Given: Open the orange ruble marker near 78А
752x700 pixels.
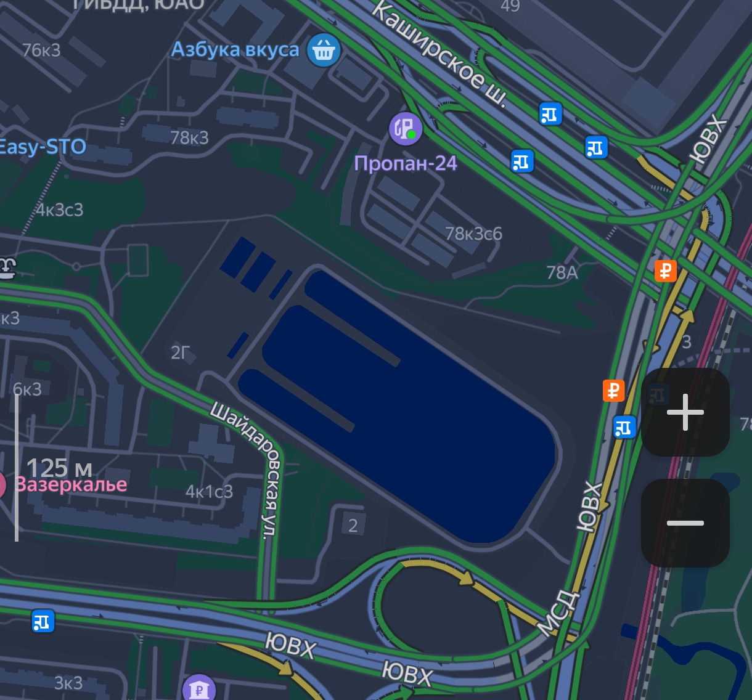Looking at the screenshot, I should click(x=665, y=271).
